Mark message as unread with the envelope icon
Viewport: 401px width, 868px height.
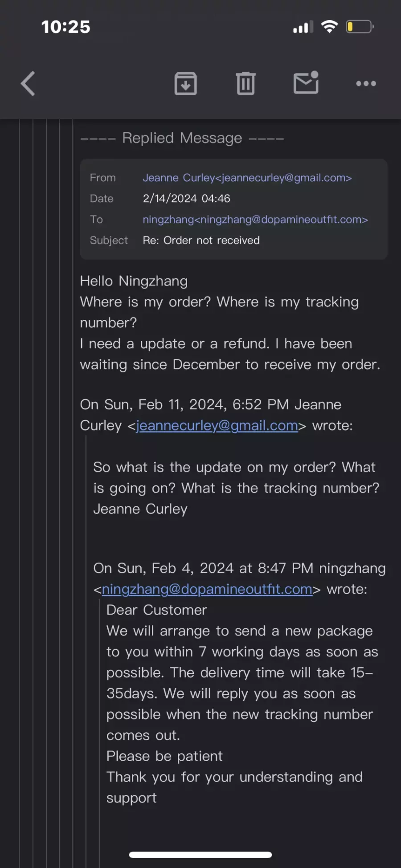coord(306,82)
